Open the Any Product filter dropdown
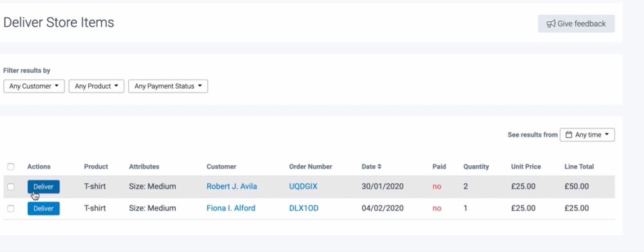644x252 pixels. (x=97, y=86)
